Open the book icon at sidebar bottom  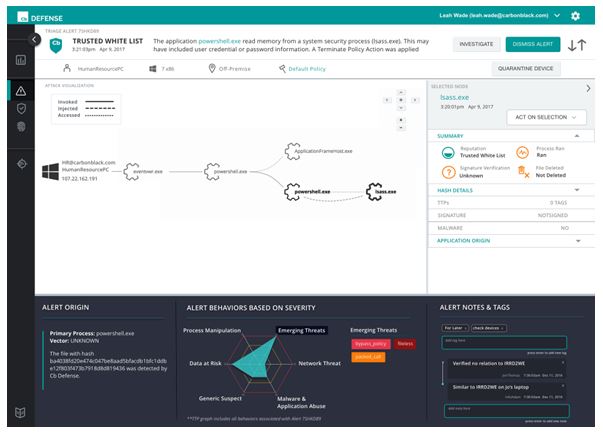pyautogui.click(x=20, y=412)
